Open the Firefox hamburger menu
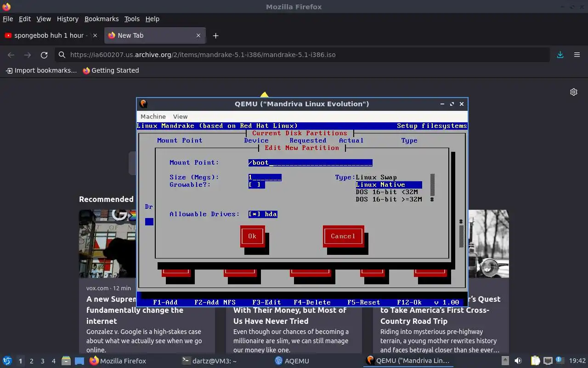 click(x=577, y=55)
